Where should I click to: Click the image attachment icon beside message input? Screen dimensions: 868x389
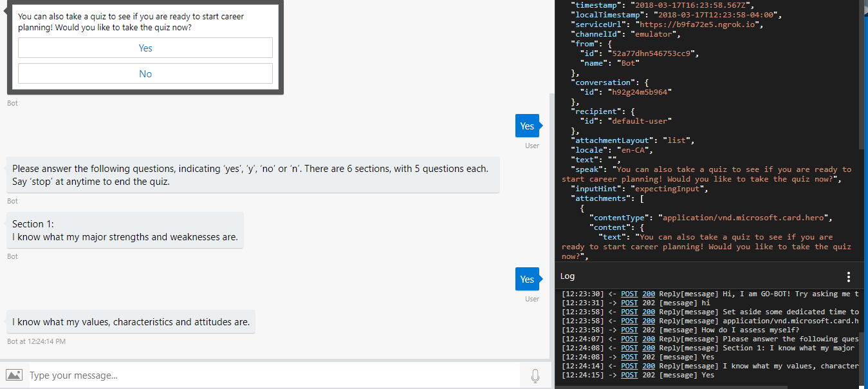click(x=14, y=374)
